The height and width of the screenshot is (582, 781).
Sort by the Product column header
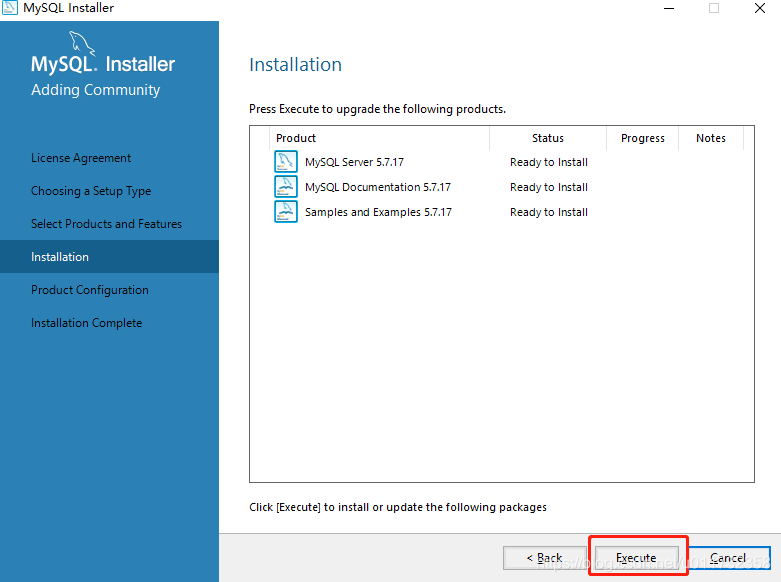(x=380, y=138)
